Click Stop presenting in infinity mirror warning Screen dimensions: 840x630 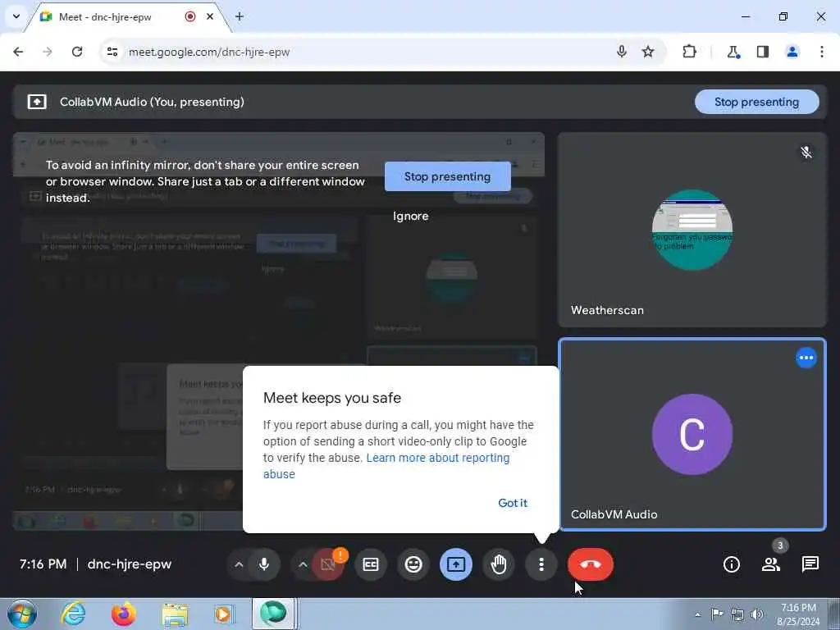click(x=447, y=177)
